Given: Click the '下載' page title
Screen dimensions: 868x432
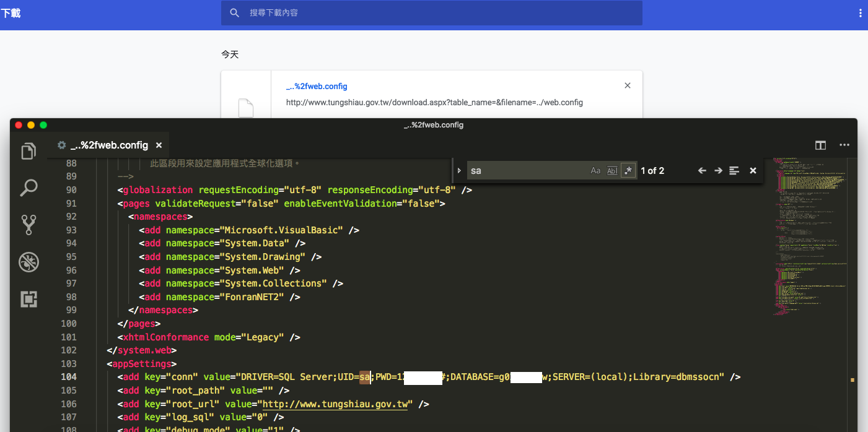Looking at the screenshot, I should tap(11, 13).
